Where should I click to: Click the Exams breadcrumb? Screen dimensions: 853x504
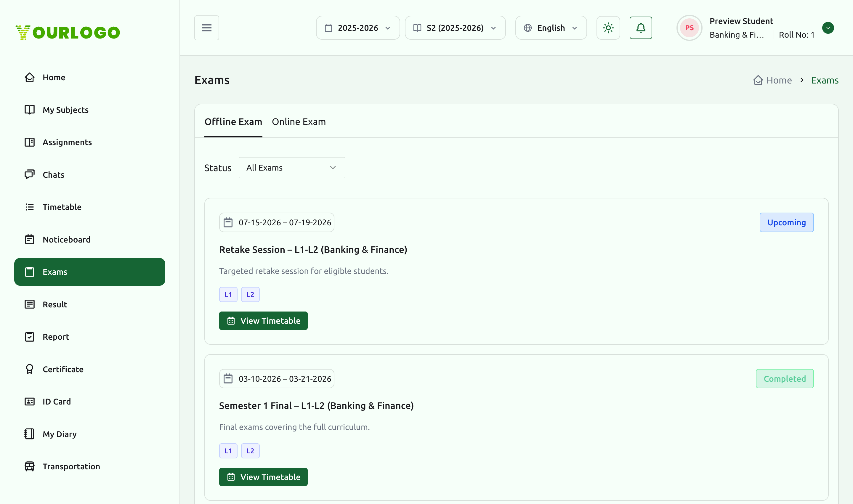[x=825, y=80]
